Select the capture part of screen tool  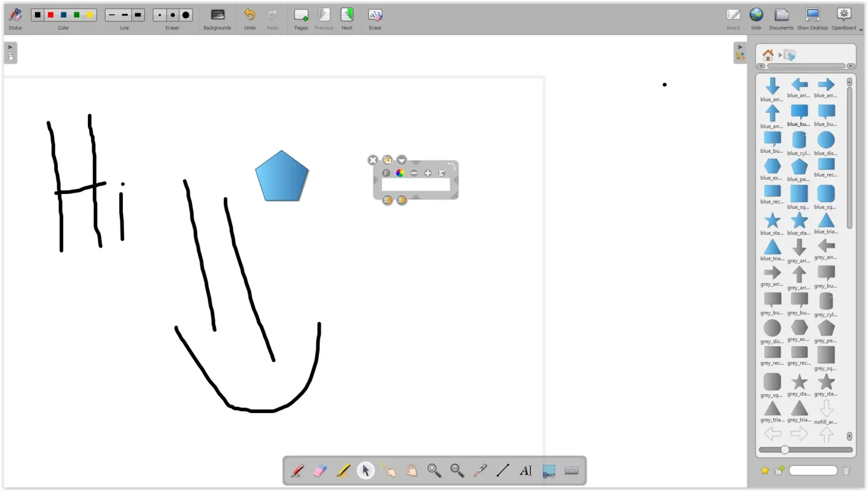549,470
